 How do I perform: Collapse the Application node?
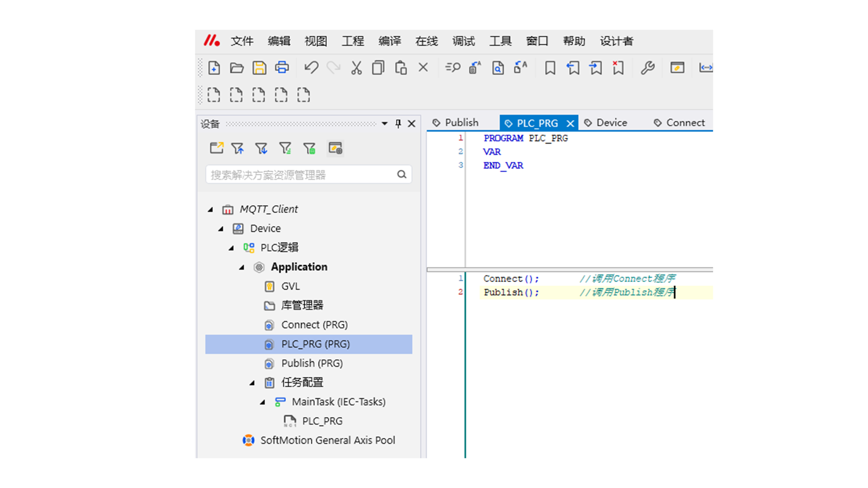[x=242, y=267]
